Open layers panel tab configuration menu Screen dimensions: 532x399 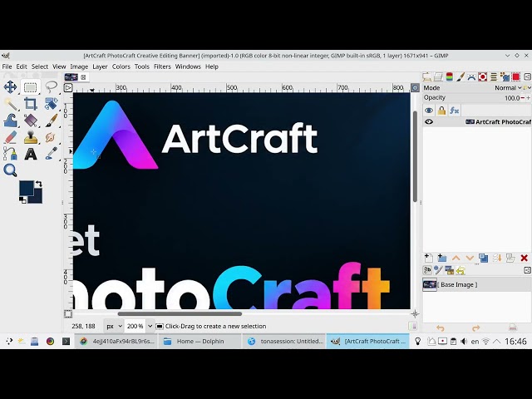tap(527, 77)
